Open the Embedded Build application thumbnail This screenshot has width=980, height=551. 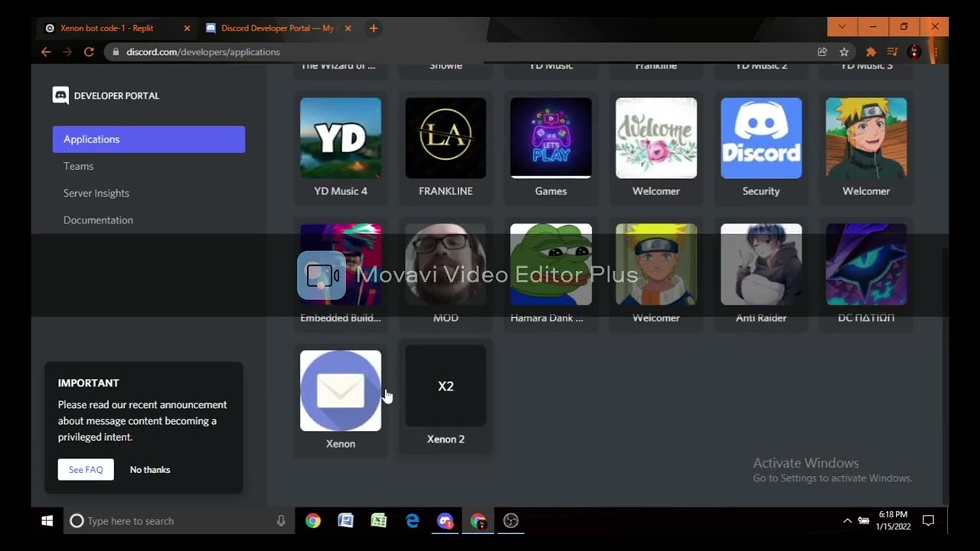(x=341, y=264)
